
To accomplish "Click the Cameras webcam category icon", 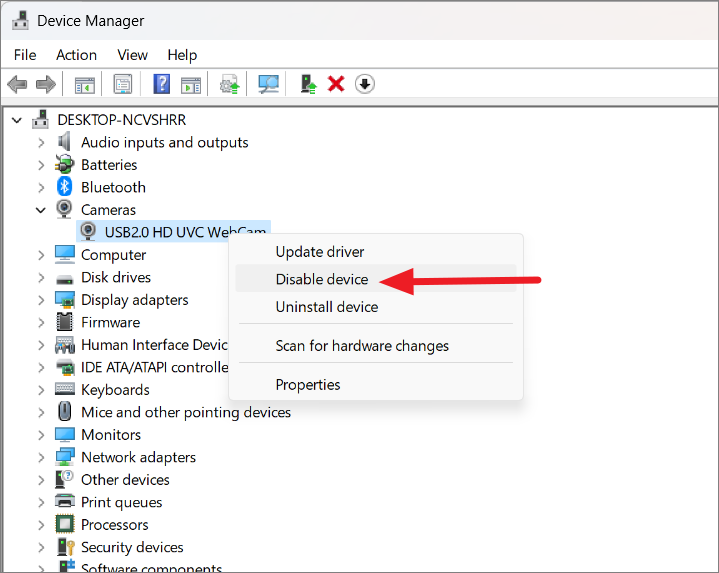I will pyautogui.click(x=64, y=209).
